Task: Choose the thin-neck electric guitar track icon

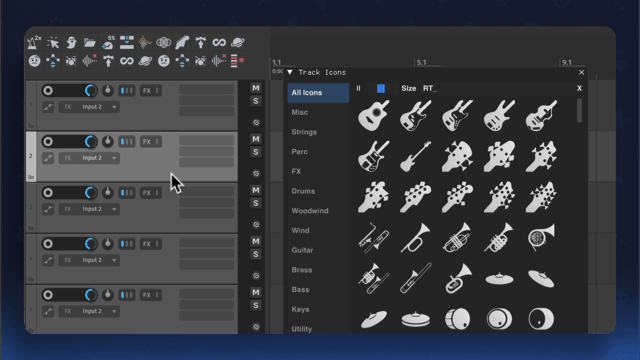Action: click(416, 156)
